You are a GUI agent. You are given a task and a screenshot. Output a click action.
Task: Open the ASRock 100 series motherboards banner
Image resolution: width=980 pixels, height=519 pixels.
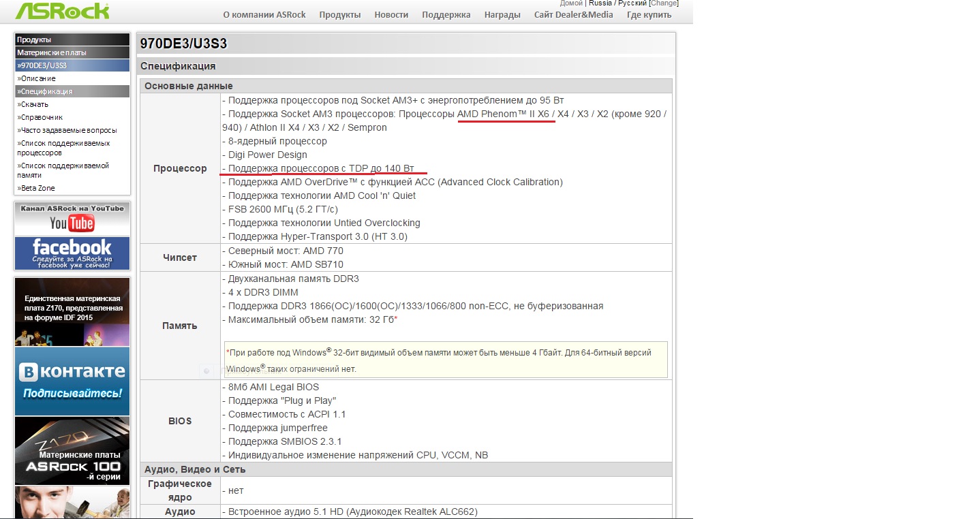point(72,451)
